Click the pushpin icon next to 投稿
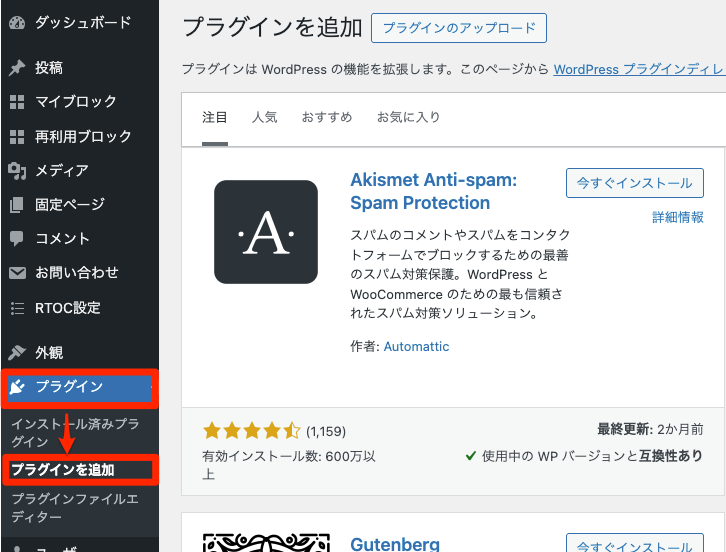 click(17, 68)
